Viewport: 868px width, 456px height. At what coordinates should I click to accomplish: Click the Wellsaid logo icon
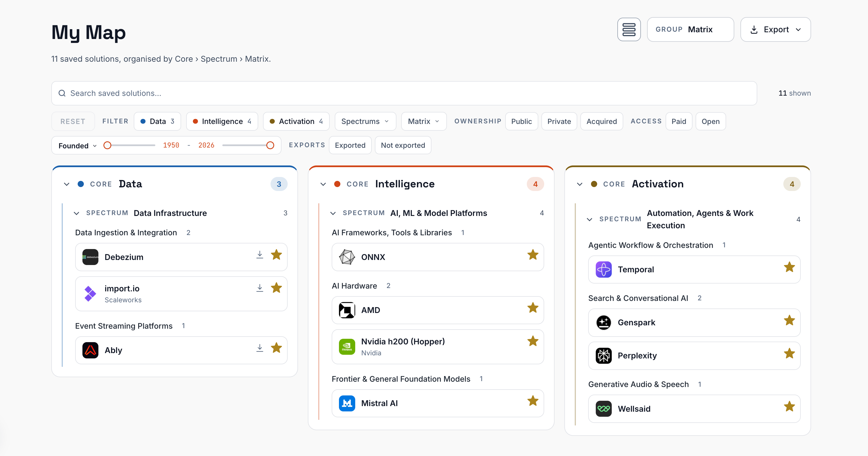pyautogui.click(x=604, y=409)
